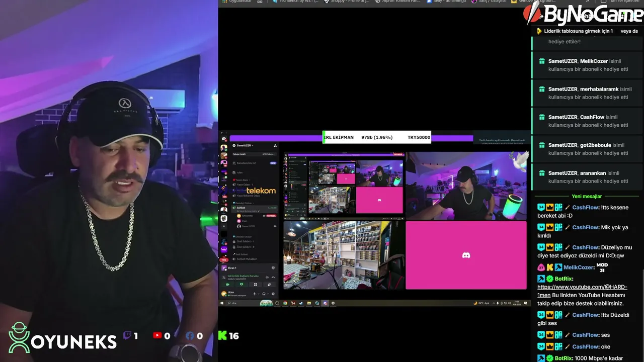Collapse the Yayıncı Alanı category
This screenshot has width=644, height=362.
[x=242, y=179]
